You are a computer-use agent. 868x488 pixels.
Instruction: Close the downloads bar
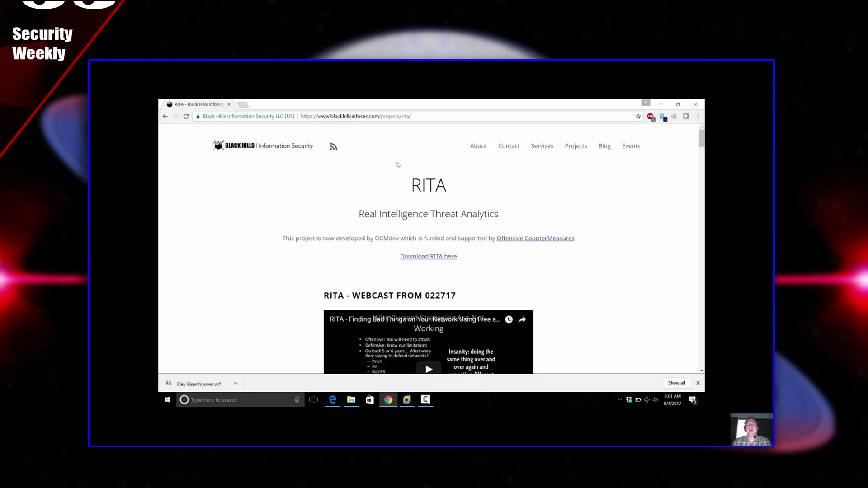(x=698, y=383)
